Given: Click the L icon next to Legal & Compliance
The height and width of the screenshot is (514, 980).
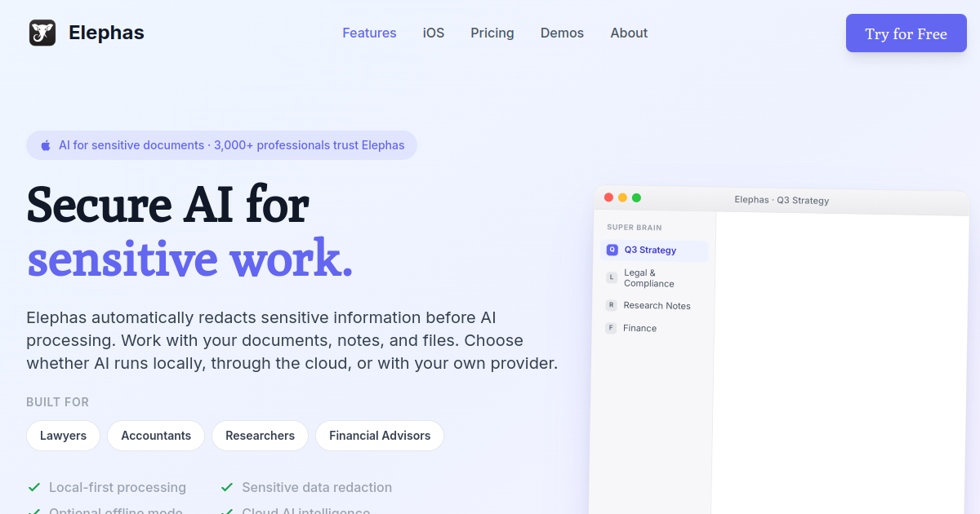Looking at the screenshot, I should click(611, 277).
